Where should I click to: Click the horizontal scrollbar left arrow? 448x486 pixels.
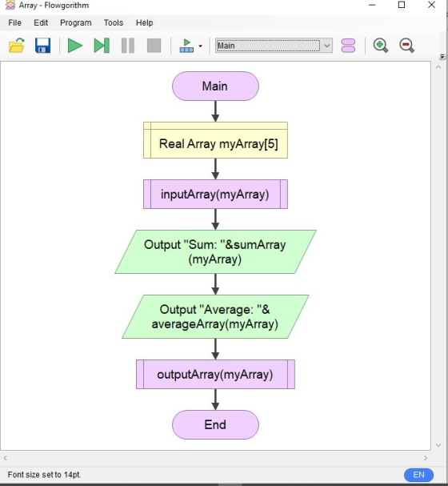pos(6,458)
